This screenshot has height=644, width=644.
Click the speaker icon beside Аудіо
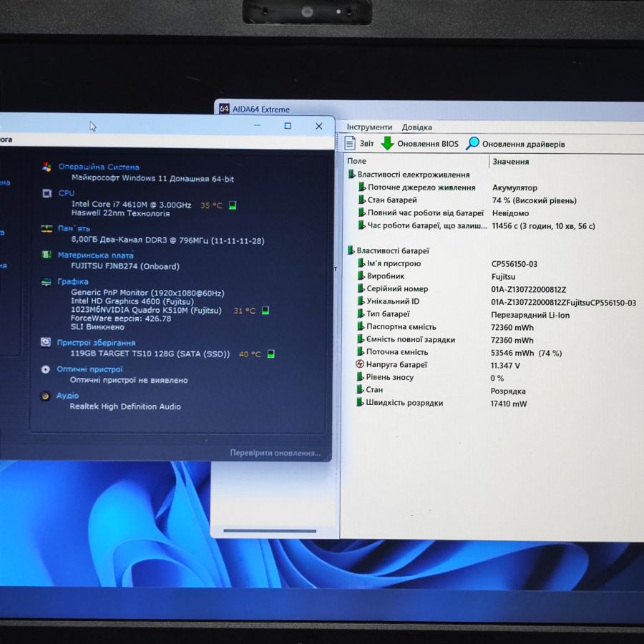point(46,396)
